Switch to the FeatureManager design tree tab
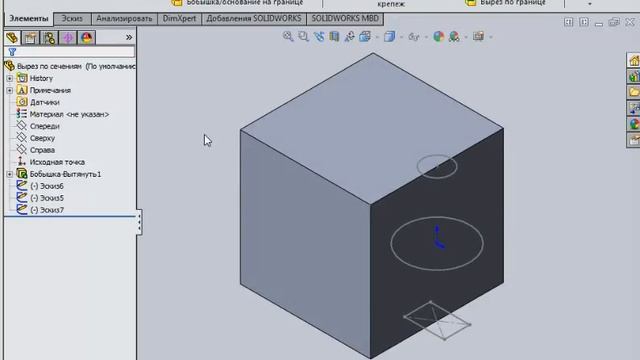Screen dimensions: 640x360 (12, 38)
